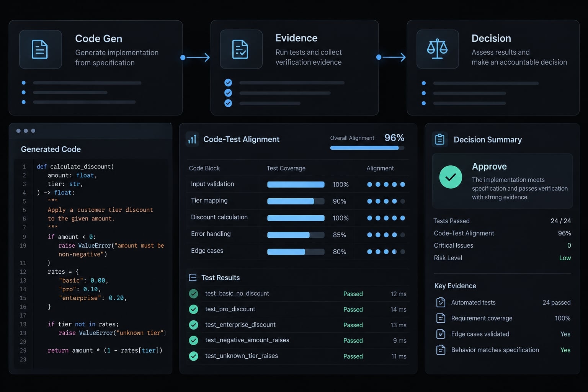Click the Decision Summary clipboard icon
The image size is (588, 392).
click(x=440, y=139)
